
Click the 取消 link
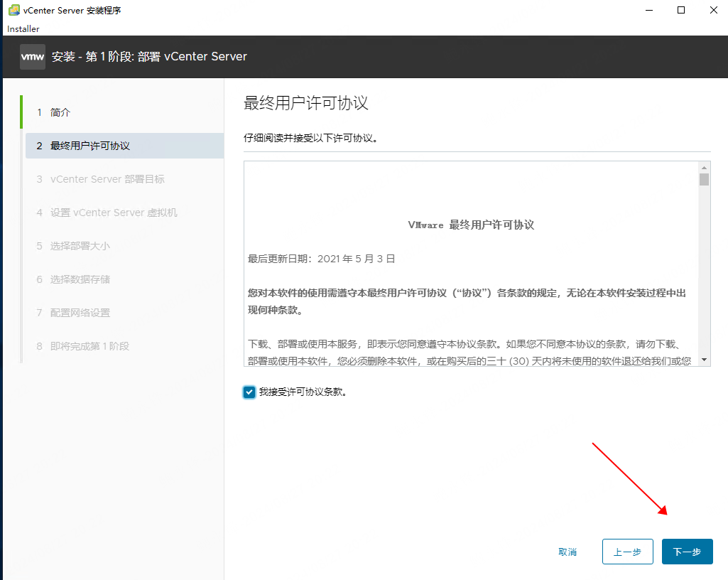(567, 552)
